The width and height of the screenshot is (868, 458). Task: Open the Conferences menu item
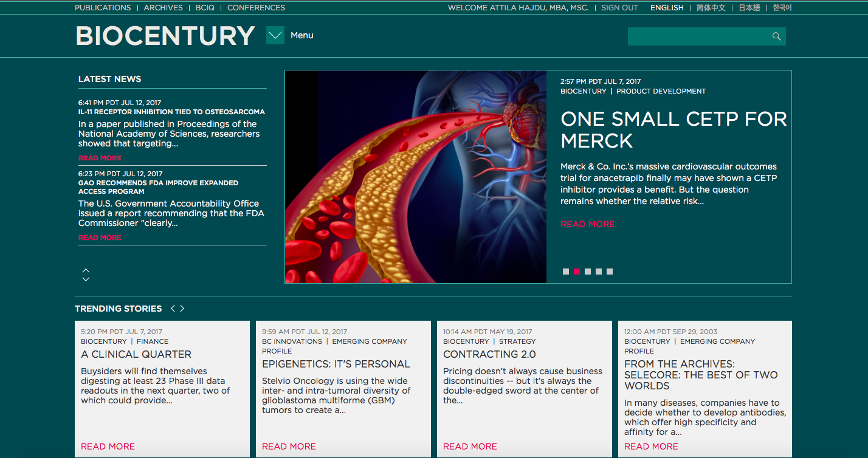[256, 8]
